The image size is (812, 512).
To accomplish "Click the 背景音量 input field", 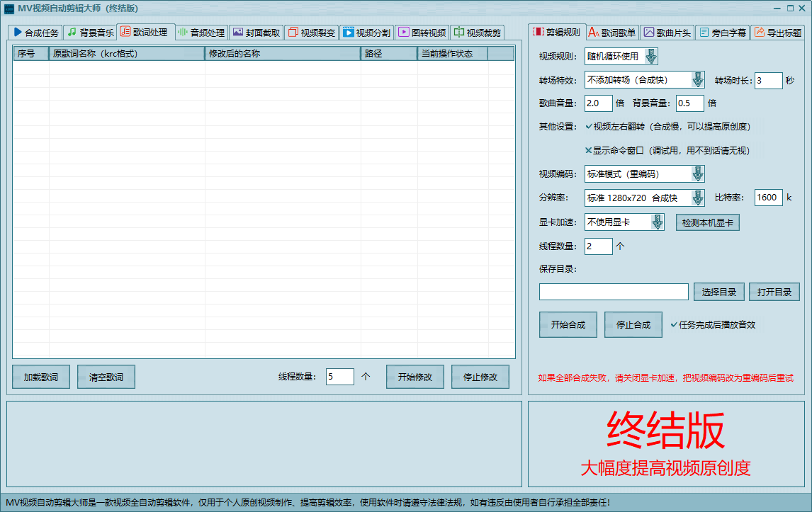I will (x=690, y=103).
